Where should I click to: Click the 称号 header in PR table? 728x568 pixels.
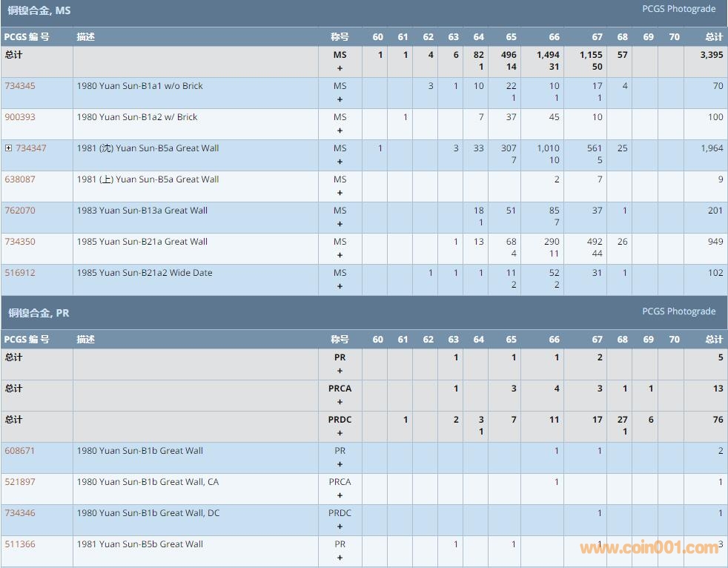[x=340, y=340]
